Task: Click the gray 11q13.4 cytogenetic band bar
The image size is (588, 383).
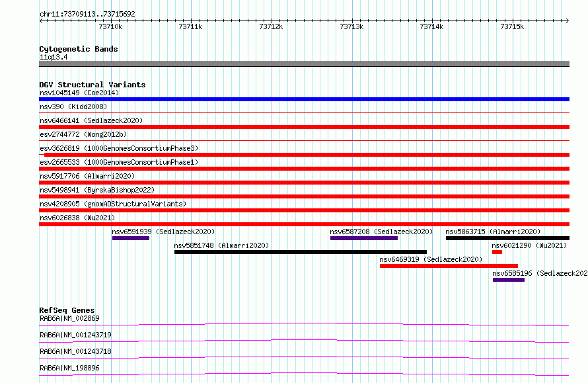Action: (x=304, y=64)
